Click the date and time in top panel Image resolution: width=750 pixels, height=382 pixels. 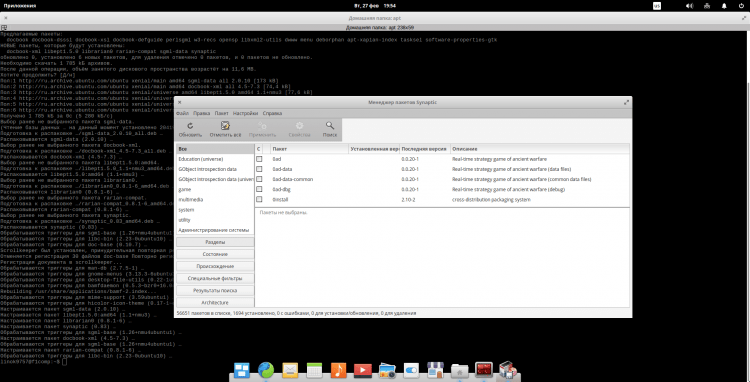[x=375, y=6]
